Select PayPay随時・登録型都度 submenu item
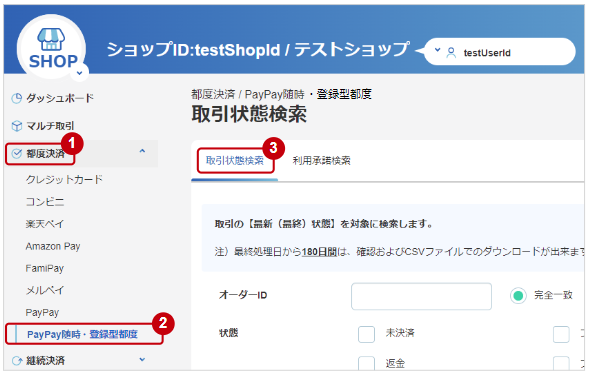The width and height of the screenshot is (590, 376). [x=82, y=334]
